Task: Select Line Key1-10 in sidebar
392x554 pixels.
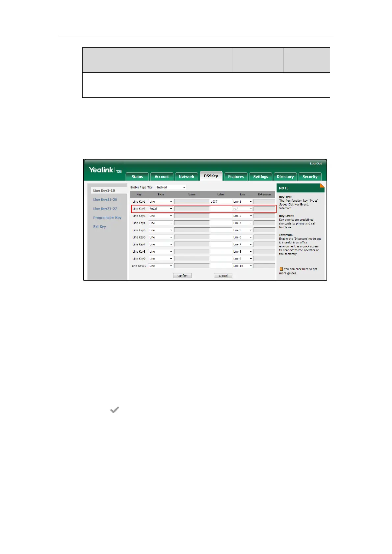Action: coord(104,190)
